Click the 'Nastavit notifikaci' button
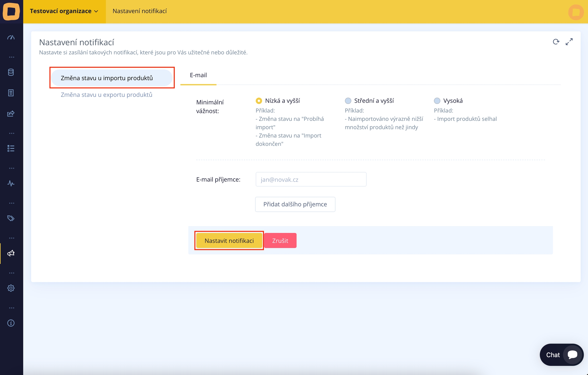The width and height of the screenshot is (588, 375). tap(229, 241)
